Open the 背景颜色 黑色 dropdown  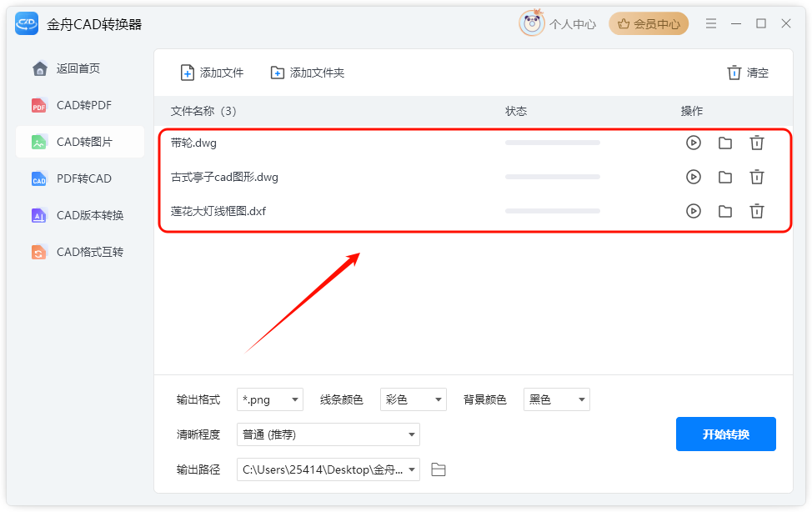point(557,399)
